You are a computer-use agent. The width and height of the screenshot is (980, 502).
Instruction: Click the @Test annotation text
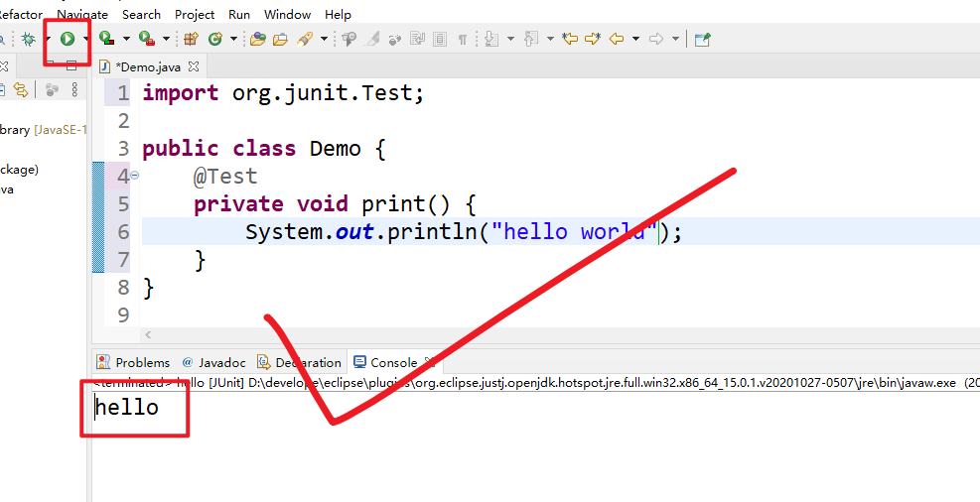click(x=225, y=177)
